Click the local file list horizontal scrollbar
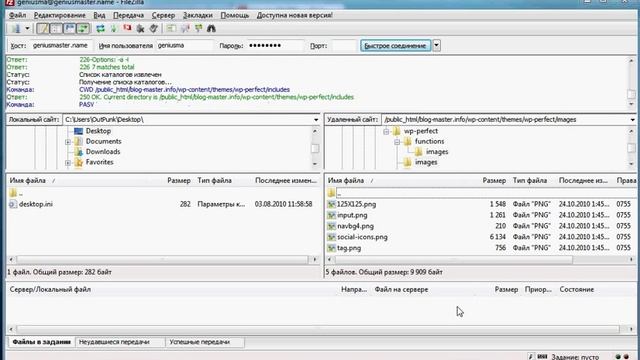Image resolution: width=640 pixels, height=360 pixels. click(162, 260)
